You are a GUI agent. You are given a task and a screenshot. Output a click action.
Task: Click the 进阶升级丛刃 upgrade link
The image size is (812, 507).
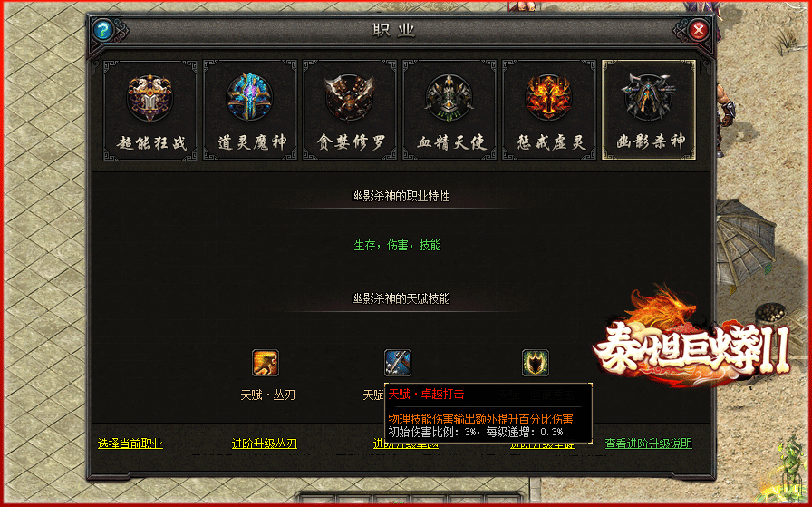pyautogui.click(x=265, y=444)
